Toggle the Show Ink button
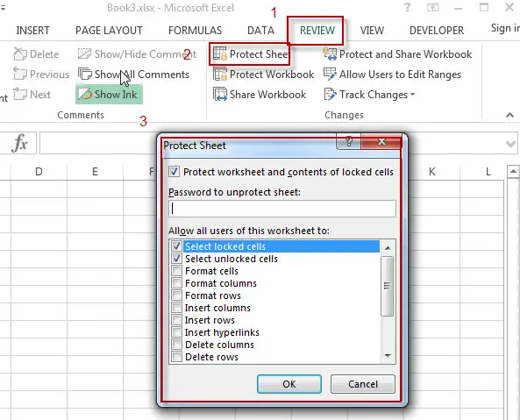 (109, 95)
